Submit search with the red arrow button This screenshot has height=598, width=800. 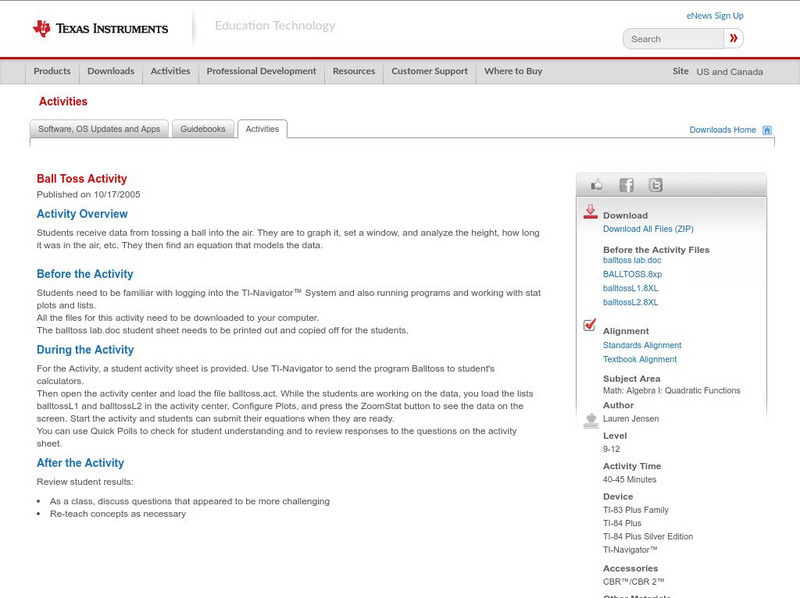[733, 38]
